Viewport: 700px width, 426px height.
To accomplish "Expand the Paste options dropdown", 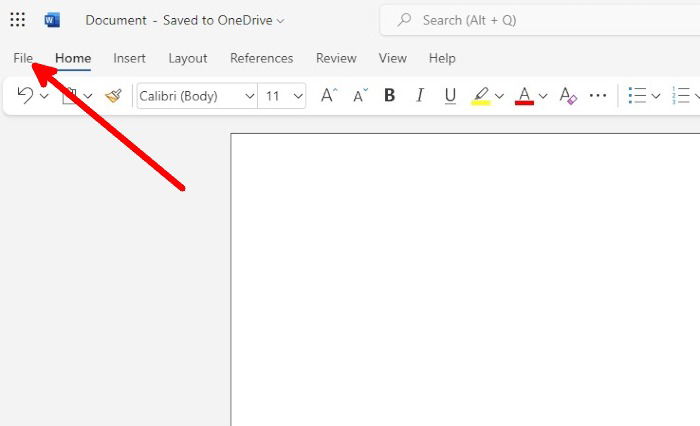I will coord(88,96).
